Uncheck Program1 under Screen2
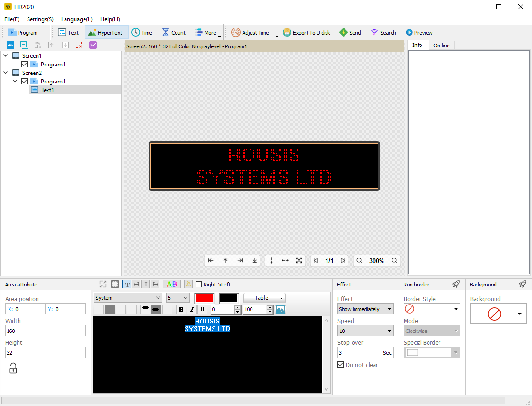 point(24,82)
